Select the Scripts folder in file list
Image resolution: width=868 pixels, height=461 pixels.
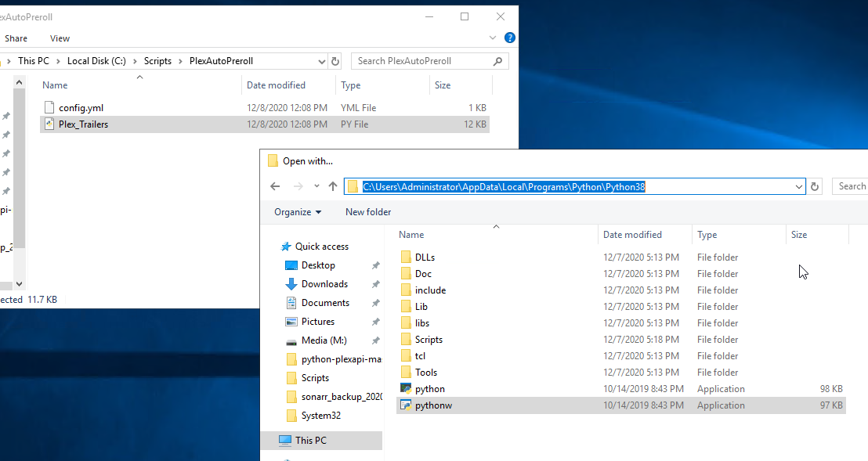pyautogui.click(x=621, y=340)
